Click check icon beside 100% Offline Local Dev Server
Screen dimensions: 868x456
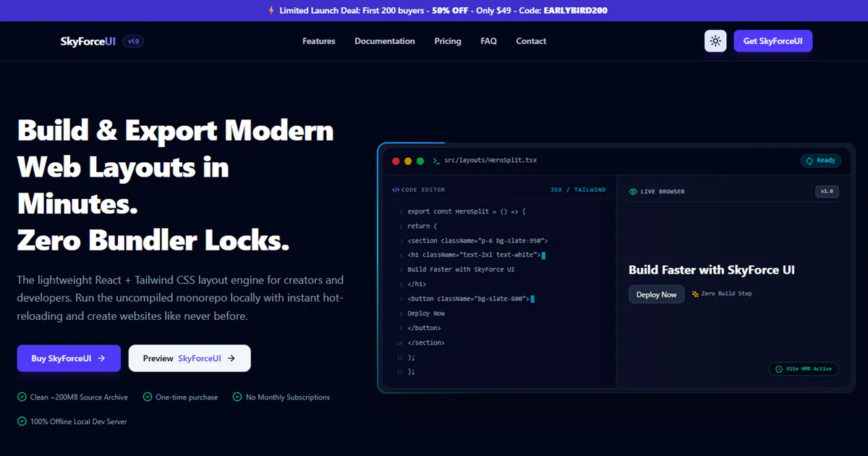[x=22, y=421]
